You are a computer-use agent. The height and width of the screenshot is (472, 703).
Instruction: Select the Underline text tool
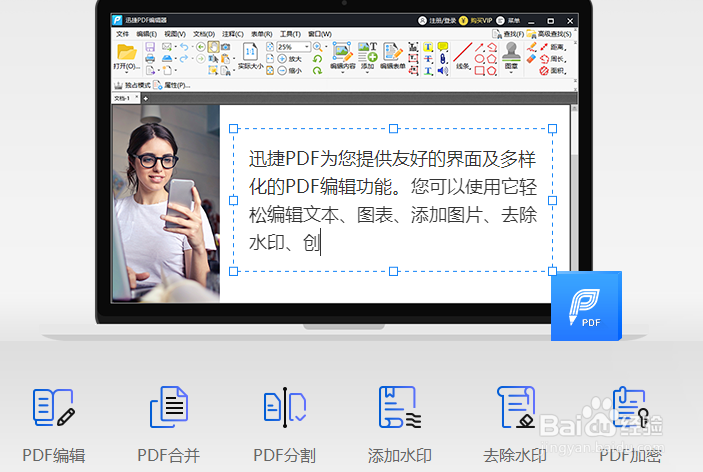click(x=428, y=70)
